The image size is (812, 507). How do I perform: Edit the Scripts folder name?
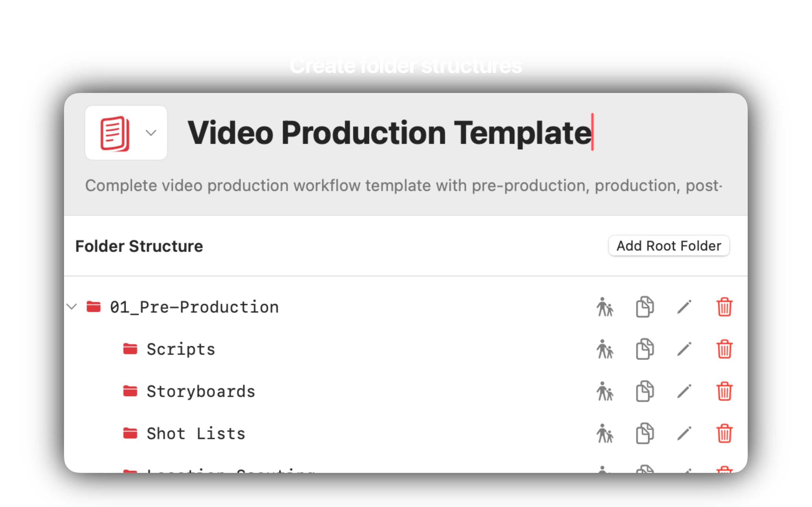point(684,349)
